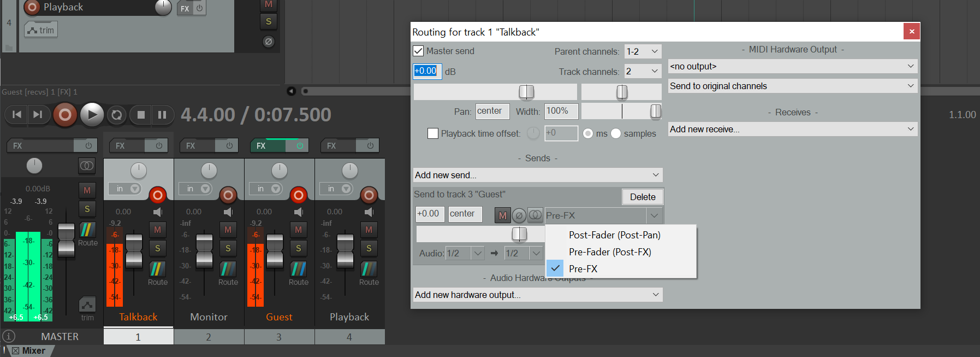This screenshot has width=980, height=357.
Task: Arm record on the Monitor track
Action: (228, 195)
